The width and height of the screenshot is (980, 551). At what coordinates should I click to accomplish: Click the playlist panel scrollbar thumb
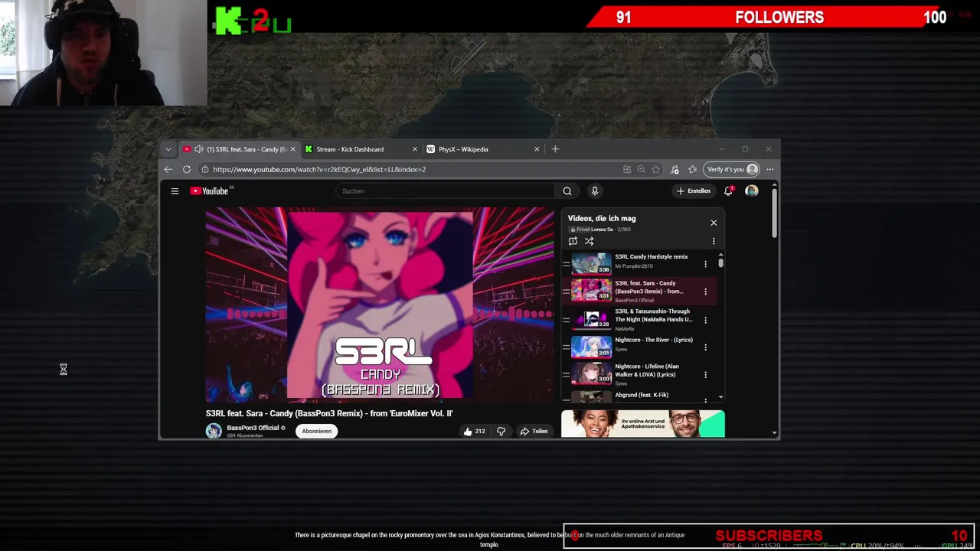(x=720, y=263)
